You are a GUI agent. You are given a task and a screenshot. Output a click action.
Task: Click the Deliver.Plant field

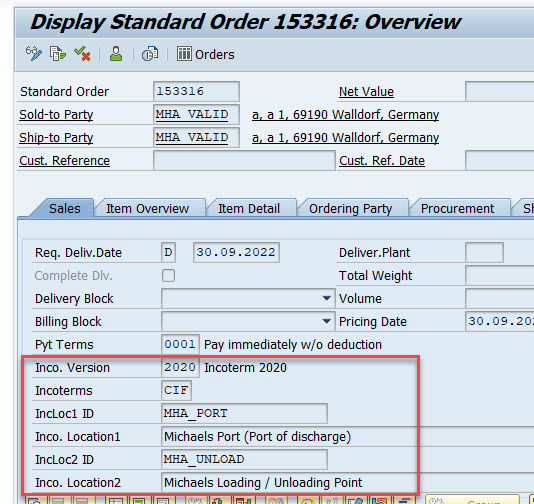(484, 252)
